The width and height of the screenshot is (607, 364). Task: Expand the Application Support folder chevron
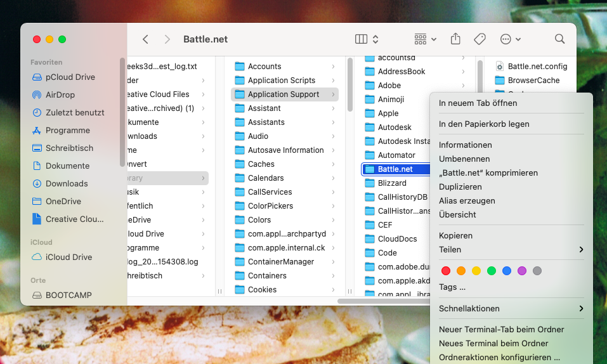click(x=333, y=94)
